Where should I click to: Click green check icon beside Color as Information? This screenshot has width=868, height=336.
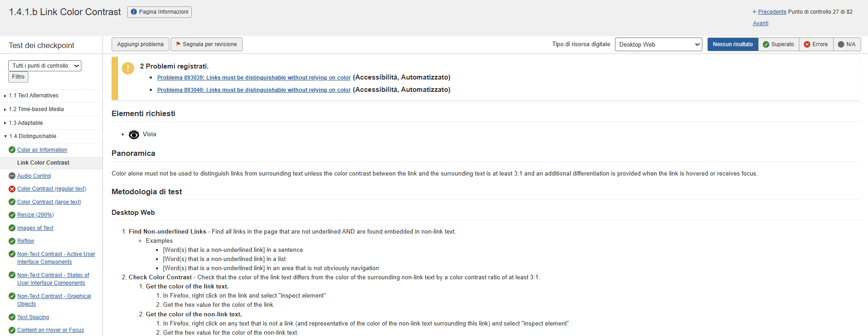[x=12, y=150]
